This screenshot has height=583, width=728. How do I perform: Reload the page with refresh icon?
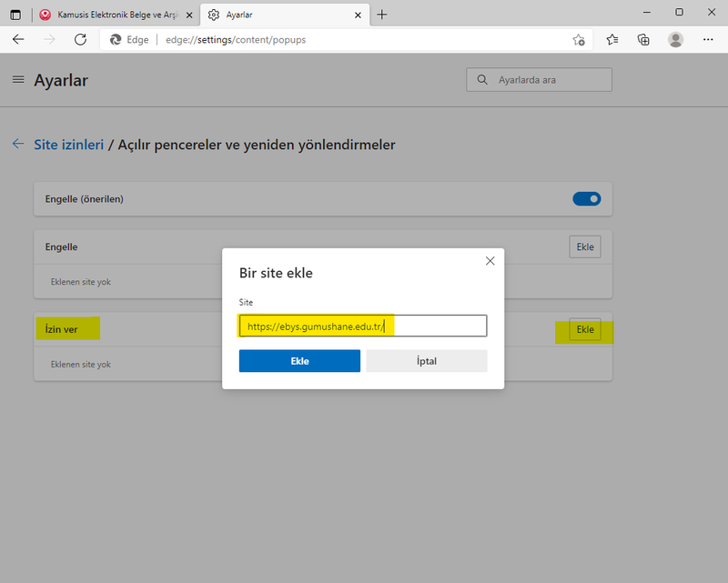pyautogui.click(x=80, y=39)
